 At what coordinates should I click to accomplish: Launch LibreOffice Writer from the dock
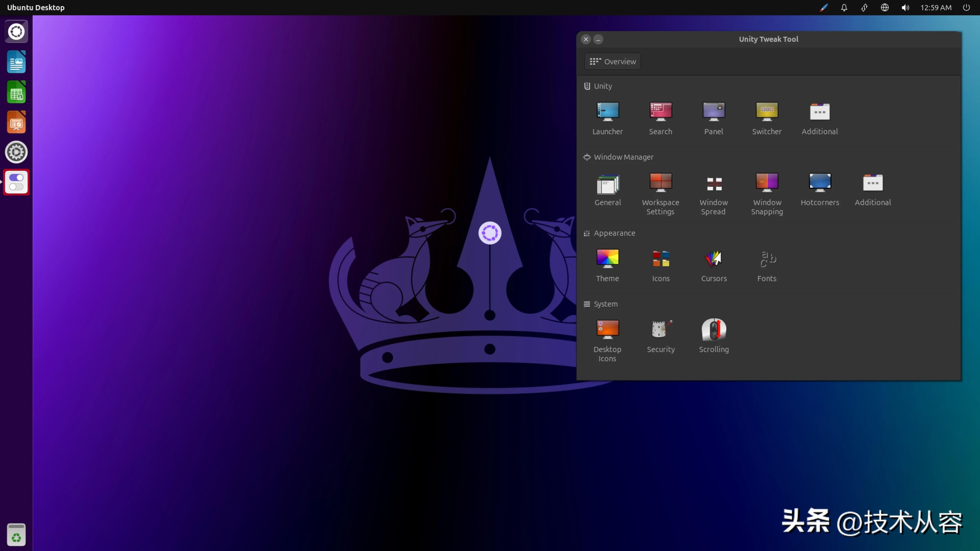point(16,61)
